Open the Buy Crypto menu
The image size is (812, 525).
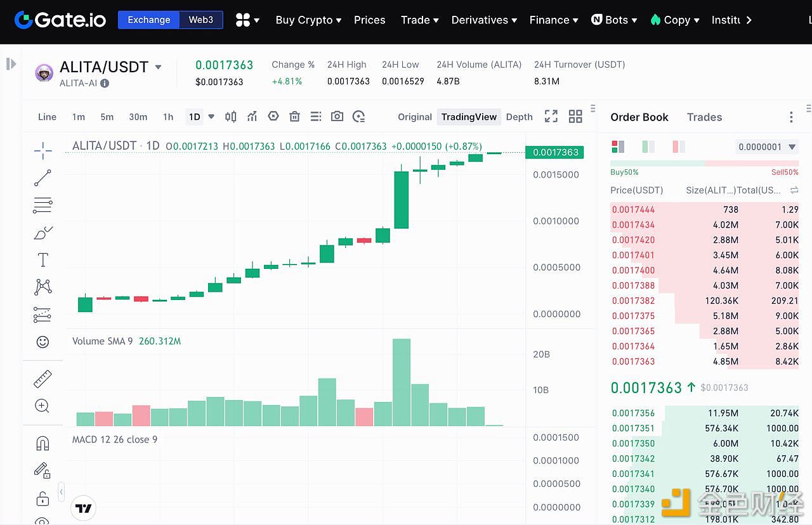[308, 20]
